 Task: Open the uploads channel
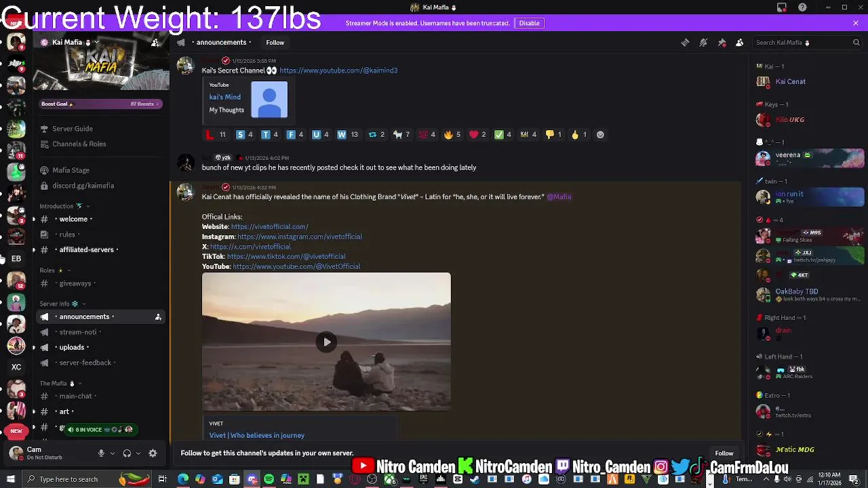(72, 348)
